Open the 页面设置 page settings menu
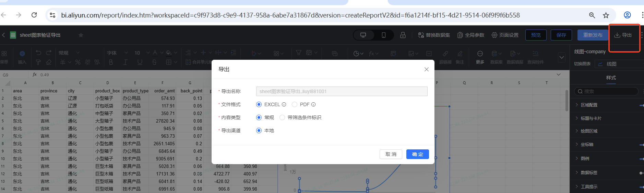The height and width of the screenshot is (193, 644). pyautogui.click(x=505, y=35)
